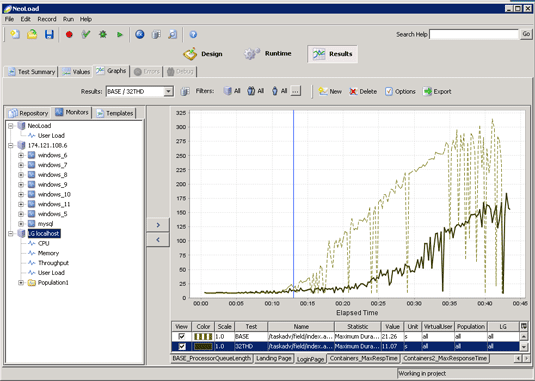Open the Help menu
535x381 pixels.
click(86, 19)
